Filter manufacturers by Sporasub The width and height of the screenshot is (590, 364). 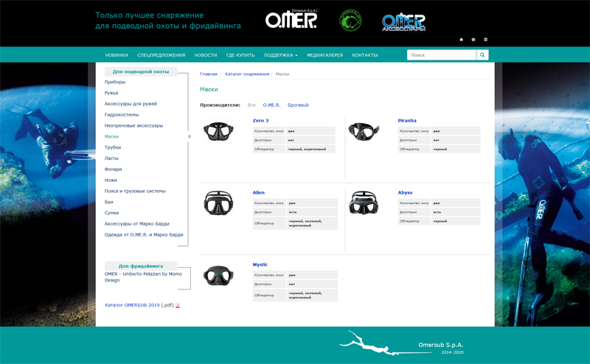(298, 105)
